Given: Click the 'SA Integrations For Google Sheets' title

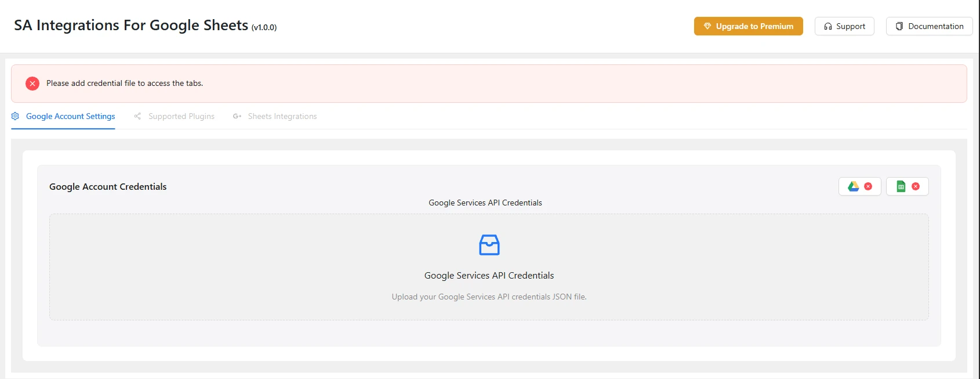Looking at the screenshot, I should coord(131,26).
